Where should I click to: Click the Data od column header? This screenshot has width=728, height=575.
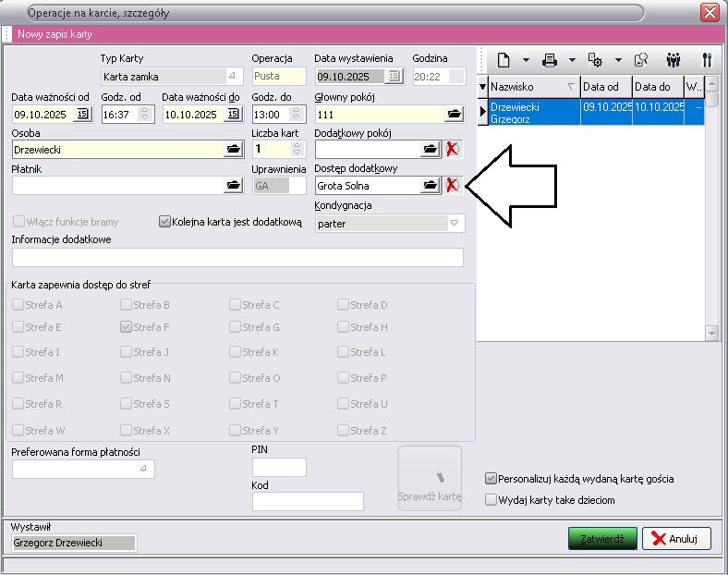[605, 87]
